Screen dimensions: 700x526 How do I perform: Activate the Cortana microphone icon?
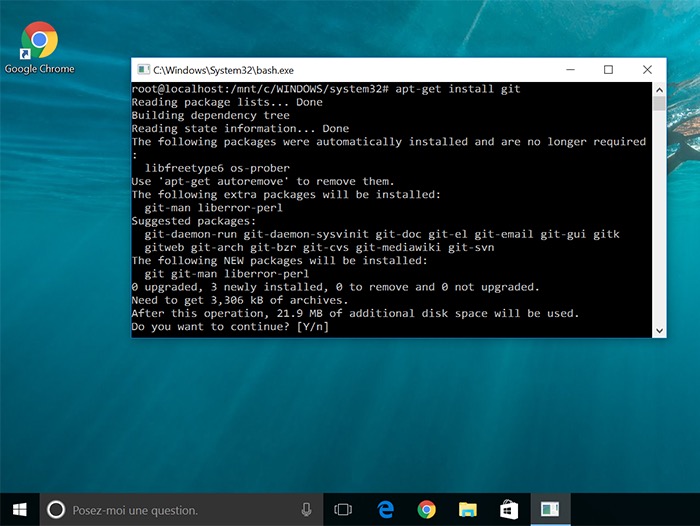pyautogui.click(x=306, y=510)
